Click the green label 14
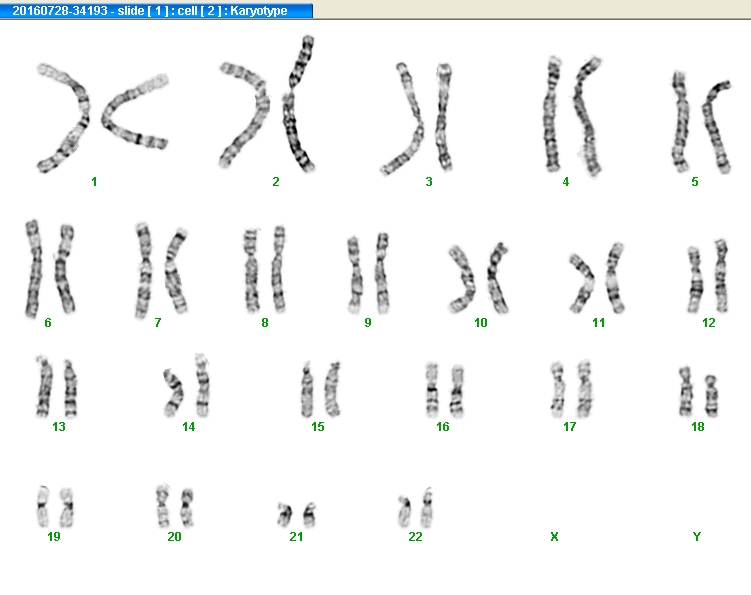 click(x=188, y=427)
